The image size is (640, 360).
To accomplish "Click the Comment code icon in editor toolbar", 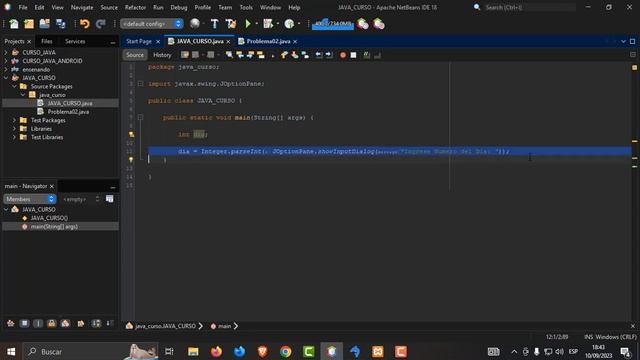I will (x=367, y=55).
